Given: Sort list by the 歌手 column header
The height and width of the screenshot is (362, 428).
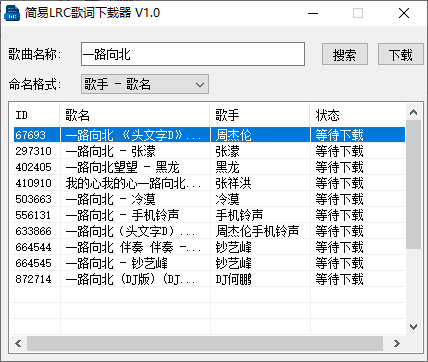Looking at the screenshot, I should click(260, 115).
